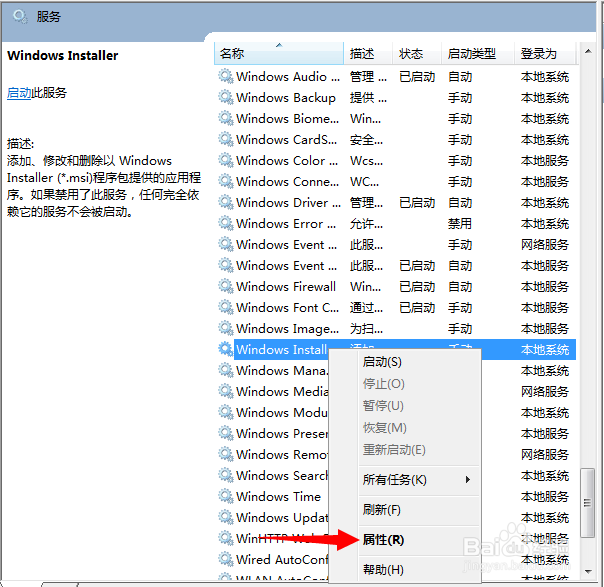
Task: Click 刷新(F) in the context menu
Action: click(x=419, y=510)
